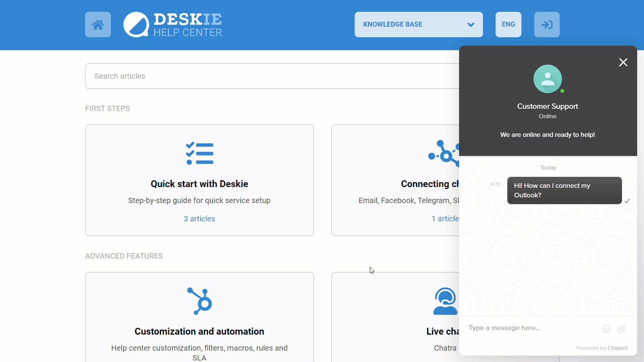Switch language with ENG button

(x=508, y=25)
